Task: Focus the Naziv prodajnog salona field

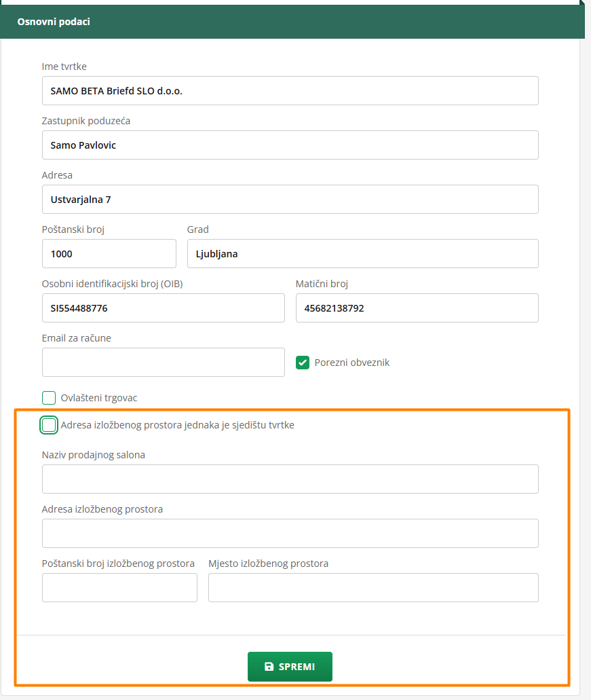Action: (290, 479)
